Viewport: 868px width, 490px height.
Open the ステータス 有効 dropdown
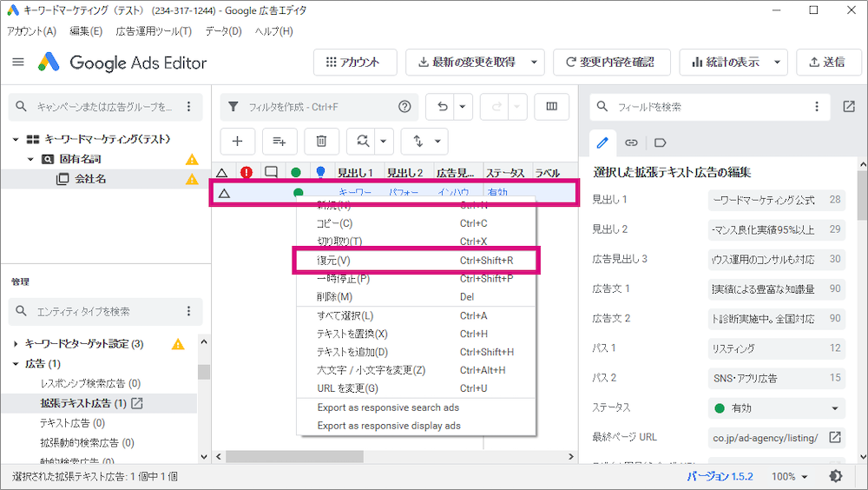click(x=776, y=408)
